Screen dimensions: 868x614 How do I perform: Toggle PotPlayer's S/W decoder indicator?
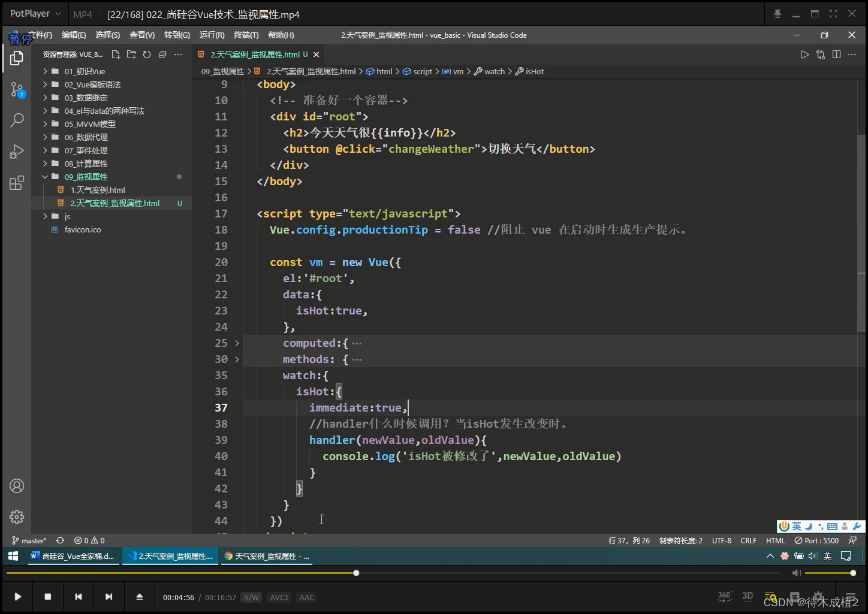[x=251, y=597]
